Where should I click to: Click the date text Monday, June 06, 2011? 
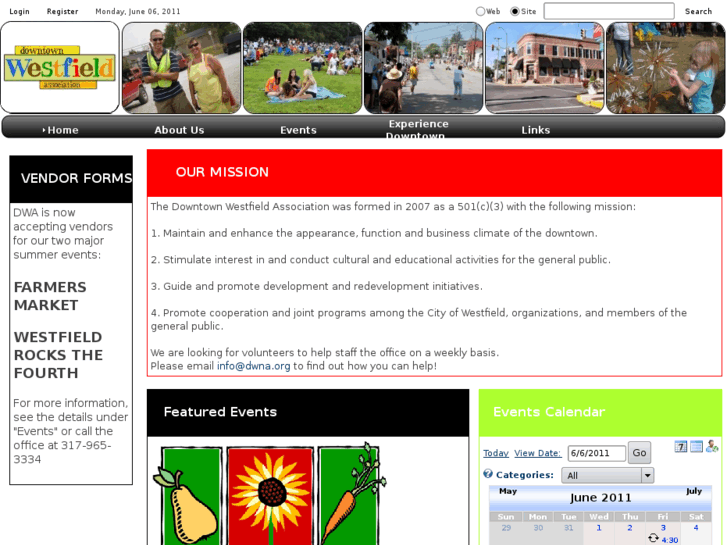[138, 12]
